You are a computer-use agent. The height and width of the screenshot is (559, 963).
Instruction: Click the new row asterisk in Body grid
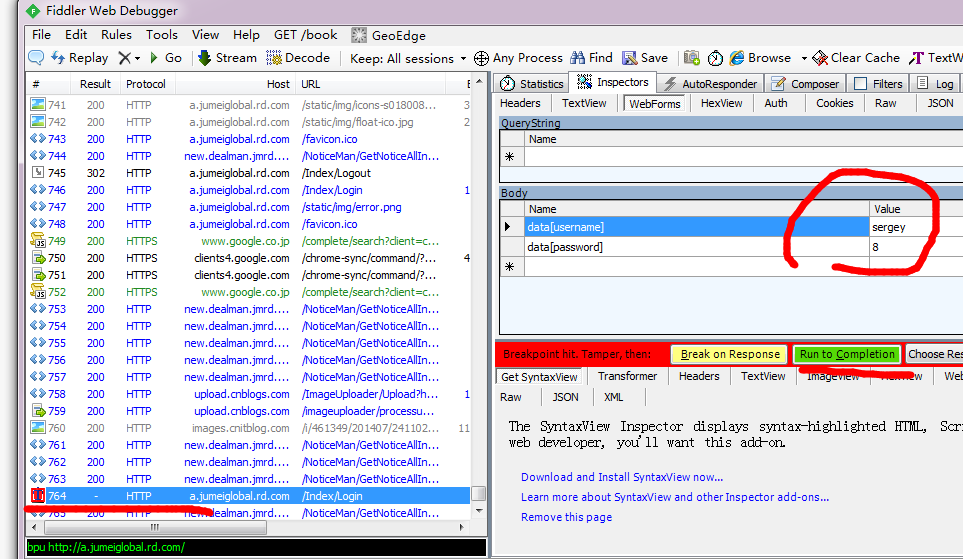(510, 267)
